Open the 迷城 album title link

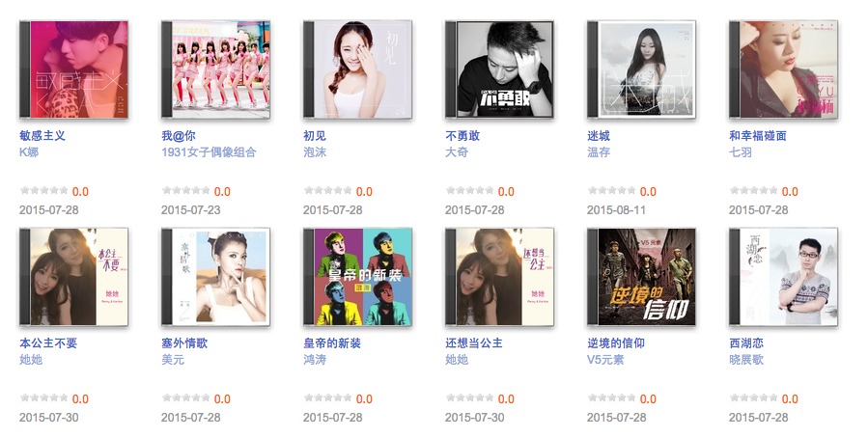(x=599, y=135)
